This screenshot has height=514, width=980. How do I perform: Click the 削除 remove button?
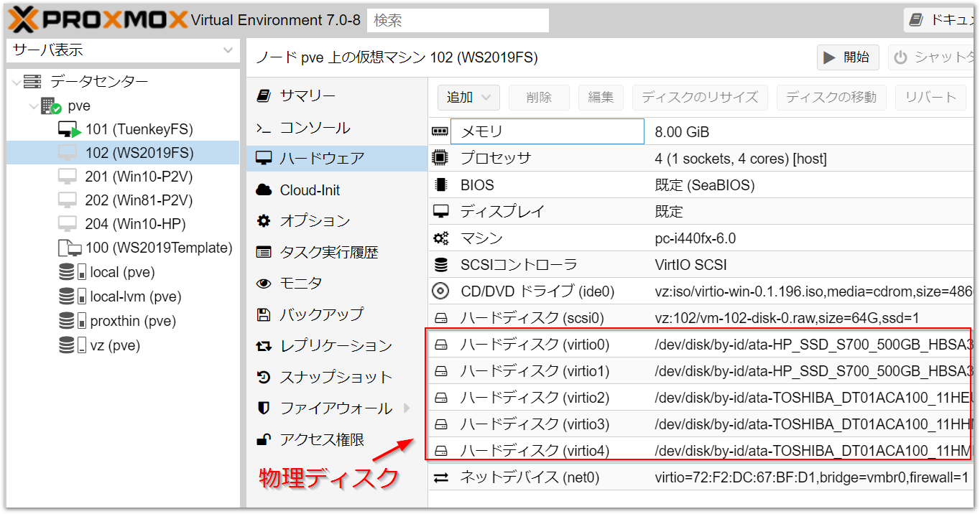pyautogui.click(x=539, y=98)
